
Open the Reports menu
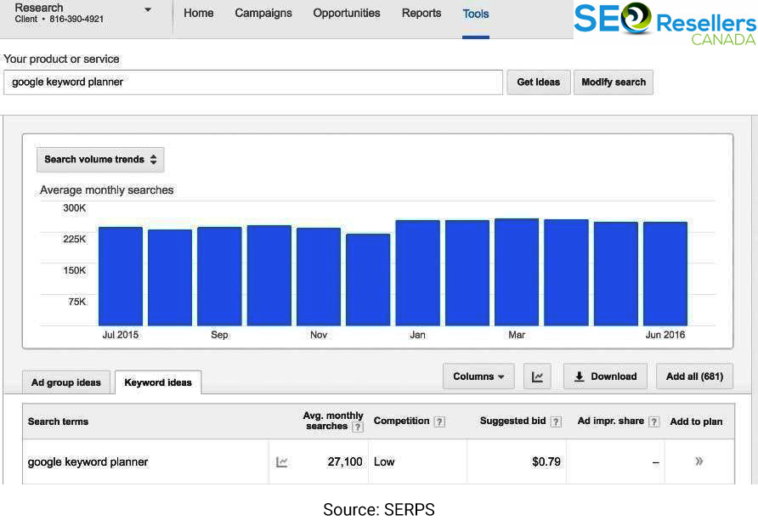pos(421,13)
